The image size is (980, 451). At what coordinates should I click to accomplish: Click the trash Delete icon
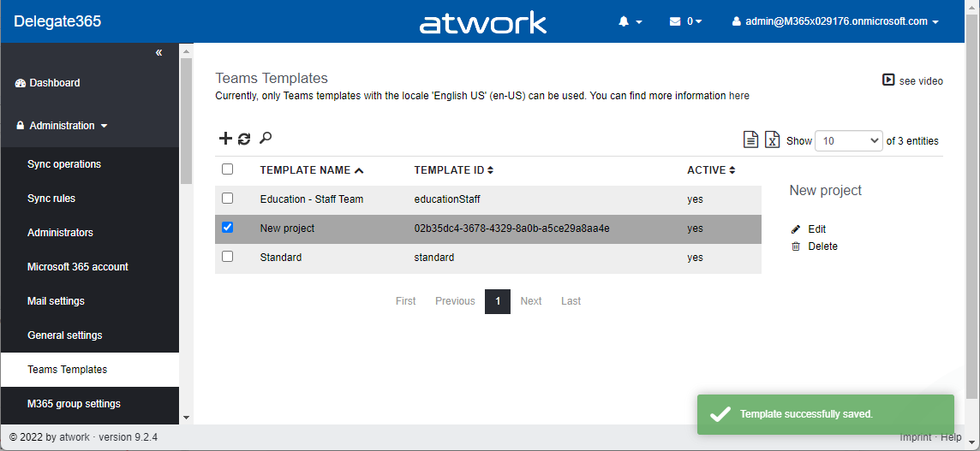coord(796,246)
